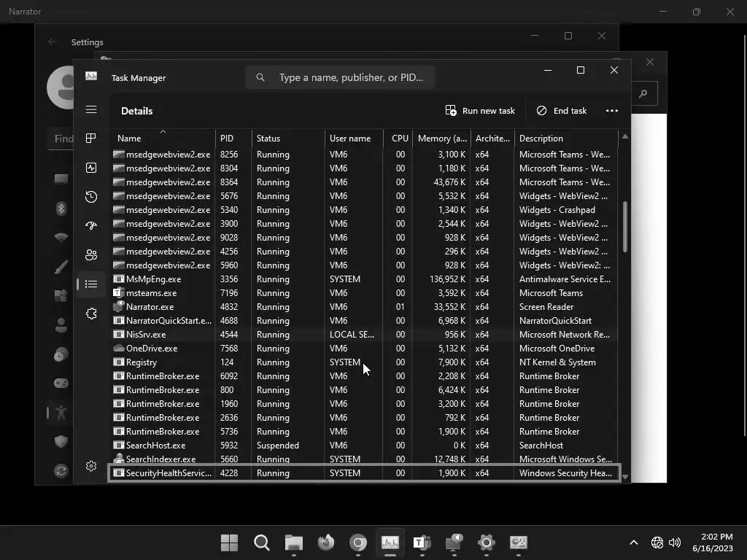
Task: Open App history page icon
Action: click(x=91, y=197)
